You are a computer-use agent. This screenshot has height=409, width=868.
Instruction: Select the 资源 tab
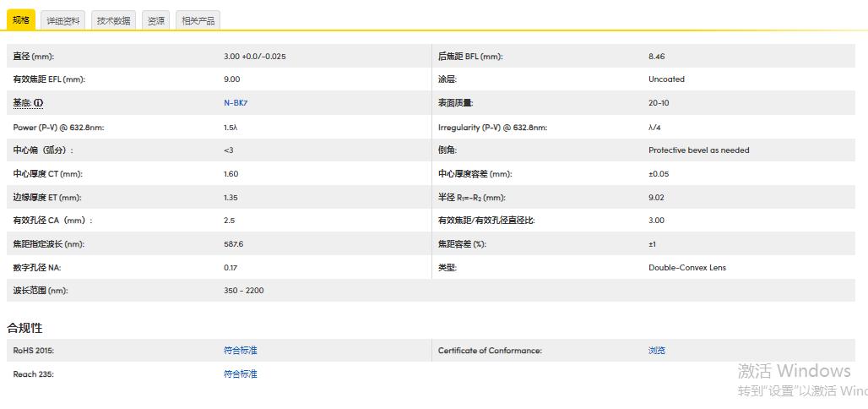[x=156, y=21]
